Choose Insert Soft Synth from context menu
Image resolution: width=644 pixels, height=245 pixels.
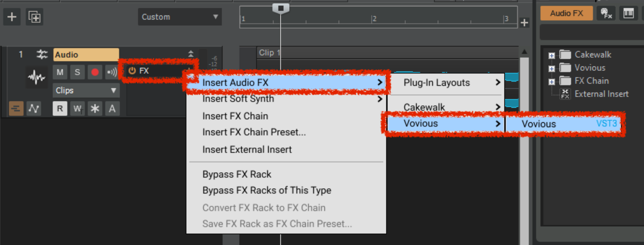(x=238, y=99)
